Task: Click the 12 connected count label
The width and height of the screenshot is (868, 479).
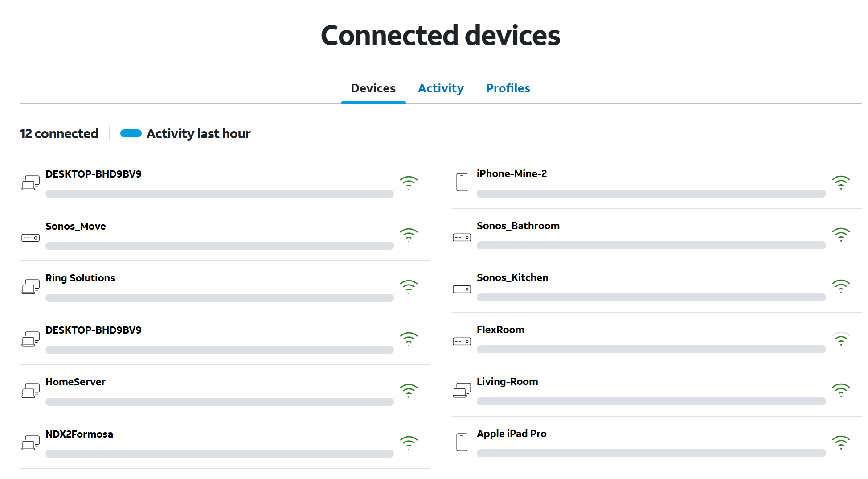Action: (59, 133)
